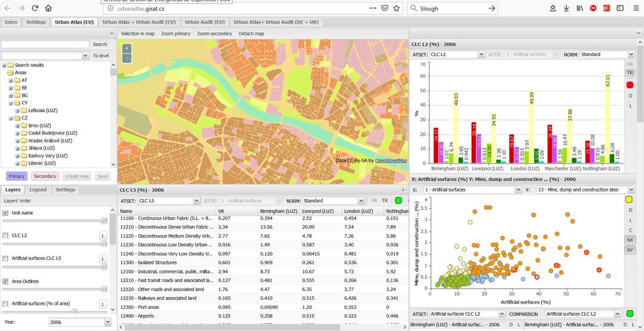The width and height of the screenshot is (644, 331).
Task: Open legend L button for Artificial surfaces CLC L5
Action: coord(103,258)
